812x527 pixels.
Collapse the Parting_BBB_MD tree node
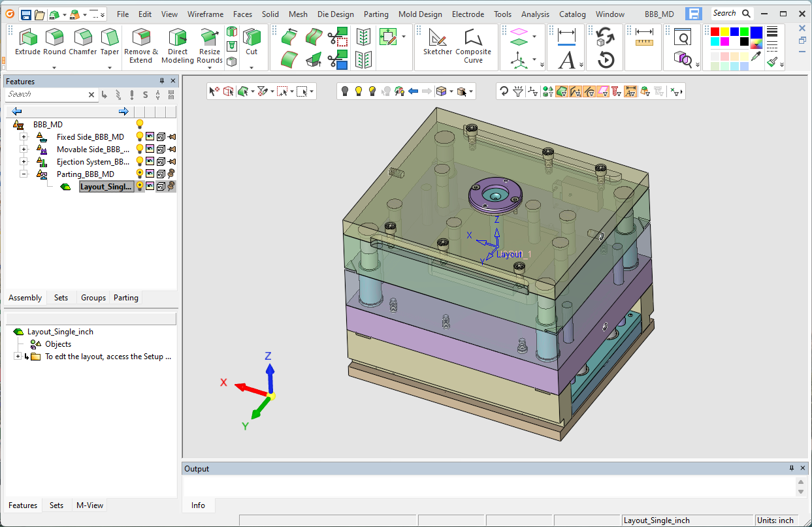24,174
